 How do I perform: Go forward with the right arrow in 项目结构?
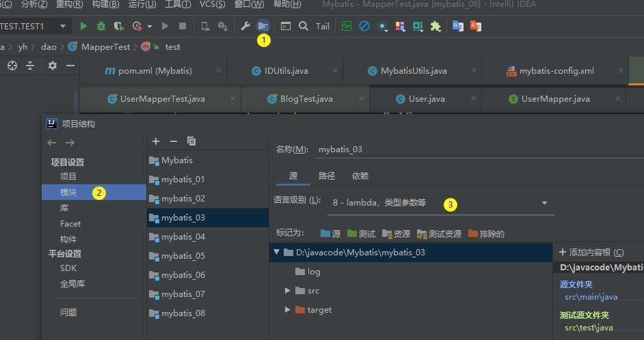(70, 143)
